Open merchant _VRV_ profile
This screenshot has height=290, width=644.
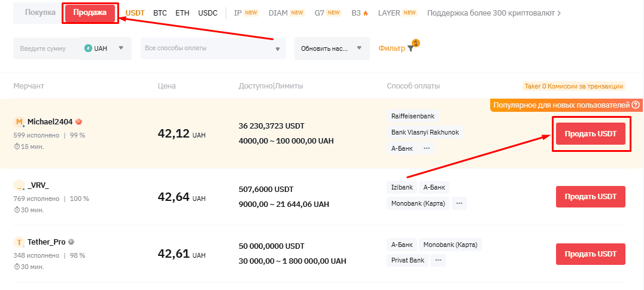click(38, 185)
